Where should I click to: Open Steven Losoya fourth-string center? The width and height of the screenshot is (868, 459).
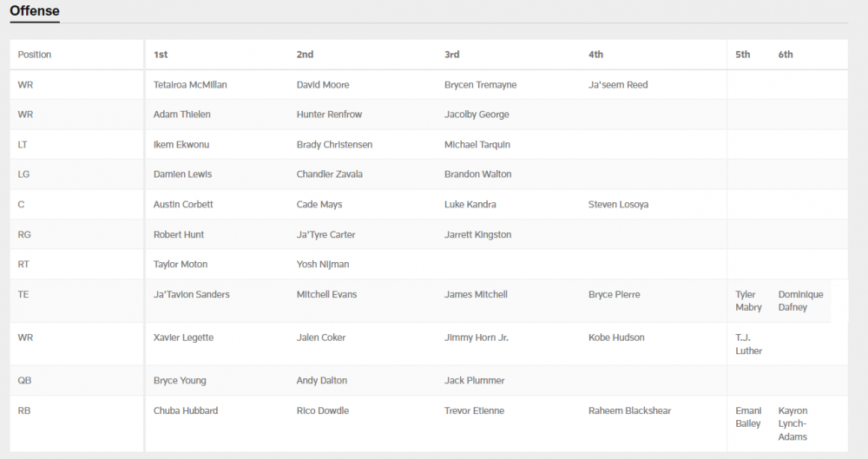pyautogui.click(x=618, y=204)
